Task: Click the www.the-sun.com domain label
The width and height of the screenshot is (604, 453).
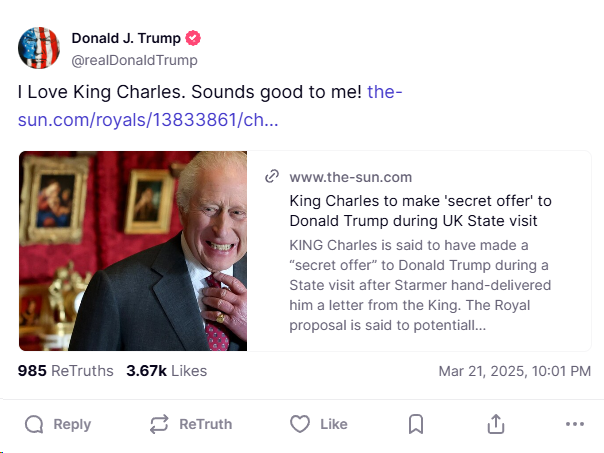Action: 350,177
